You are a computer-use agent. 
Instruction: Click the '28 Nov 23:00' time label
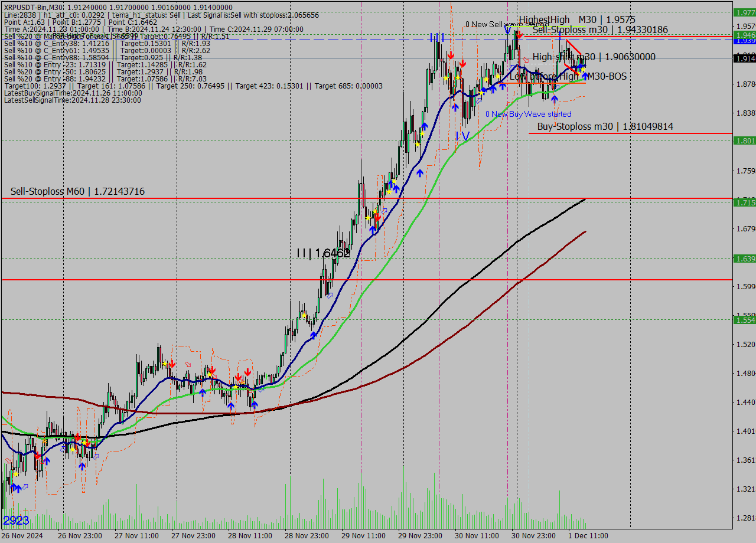coord(307,536)
